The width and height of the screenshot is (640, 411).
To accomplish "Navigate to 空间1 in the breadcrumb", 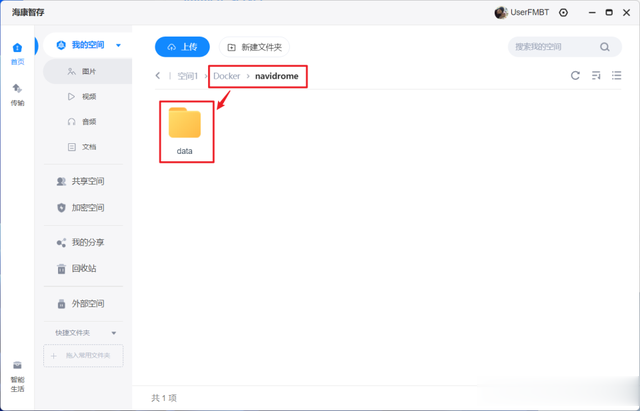I will pyautogui.click(x=187, y=76).
